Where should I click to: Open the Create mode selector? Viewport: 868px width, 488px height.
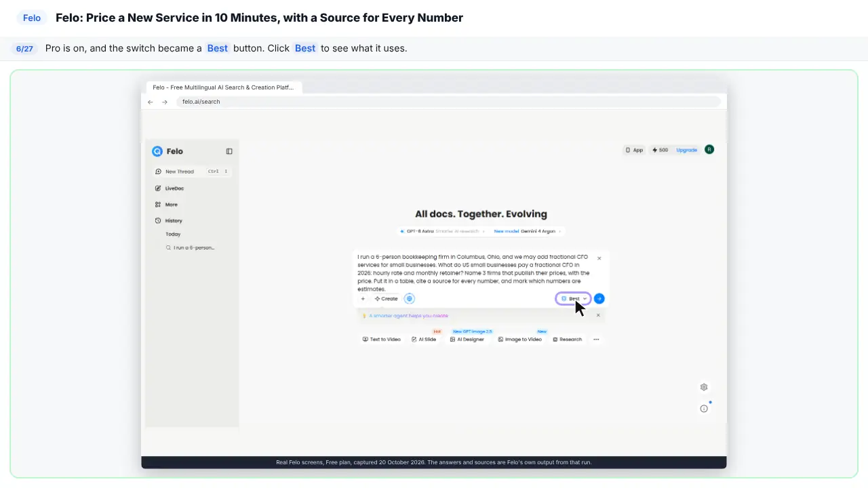point(387,298)
